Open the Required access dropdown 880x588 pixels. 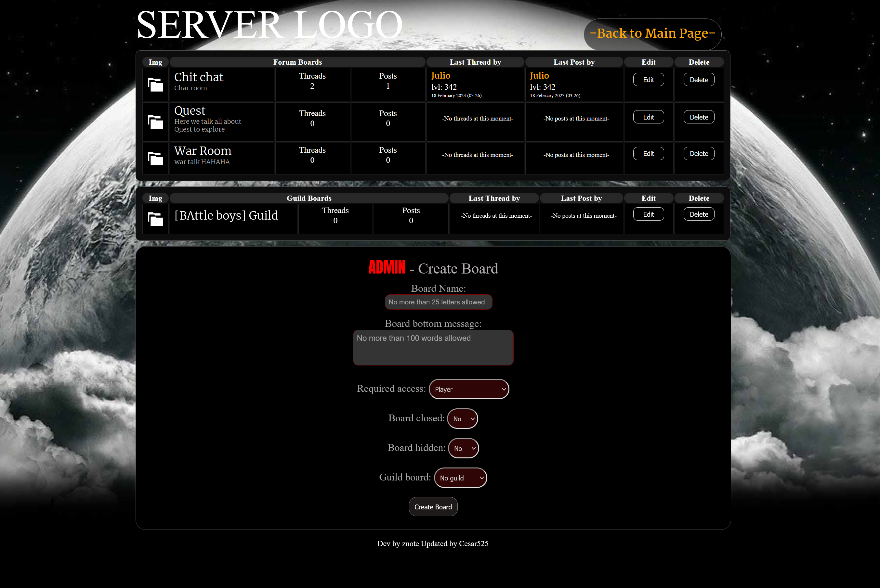(x=469, y=389)
